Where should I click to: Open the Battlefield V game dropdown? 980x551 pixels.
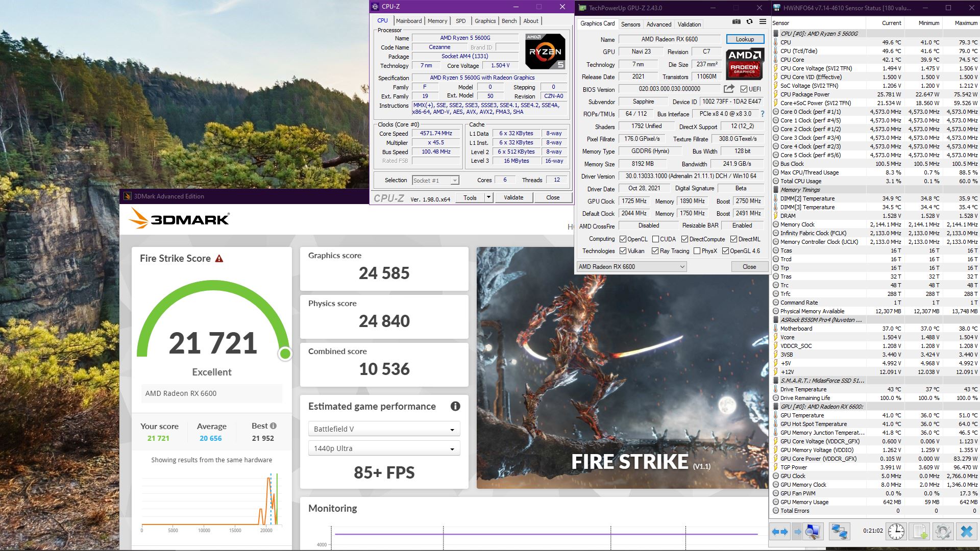point(384,429)
